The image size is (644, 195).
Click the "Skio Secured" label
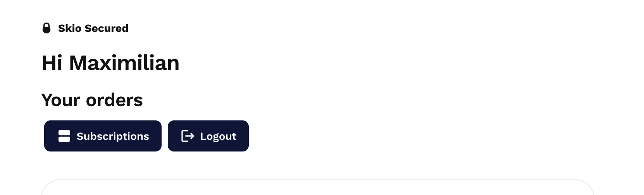tap(93, 28)
